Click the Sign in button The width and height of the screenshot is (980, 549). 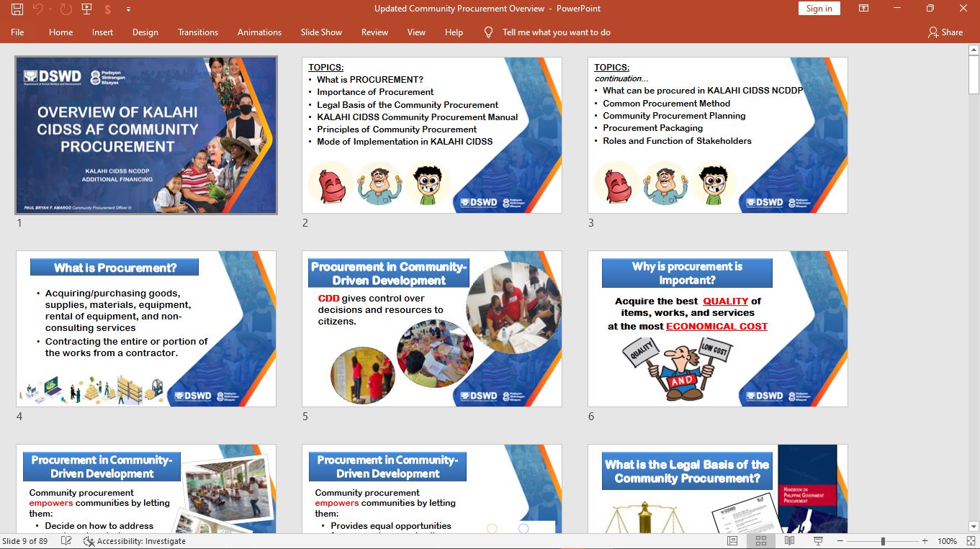click(x=819, y=9)
